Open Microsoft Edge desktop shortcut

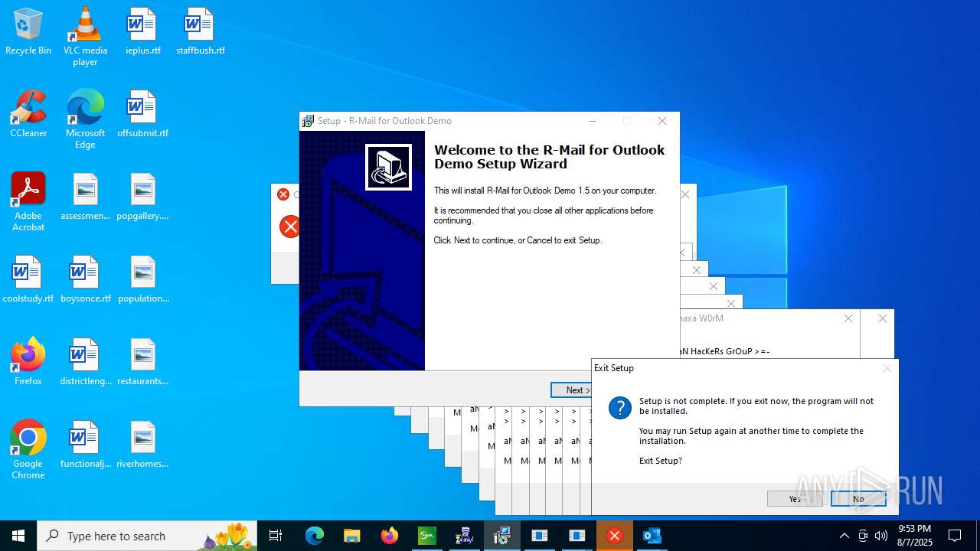[x=85, y=119]
